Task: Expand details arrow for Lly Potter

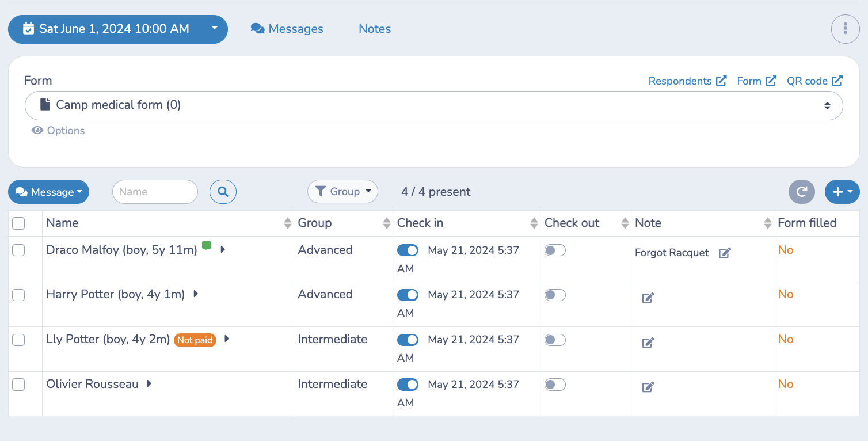Action: tap(227, 339)
